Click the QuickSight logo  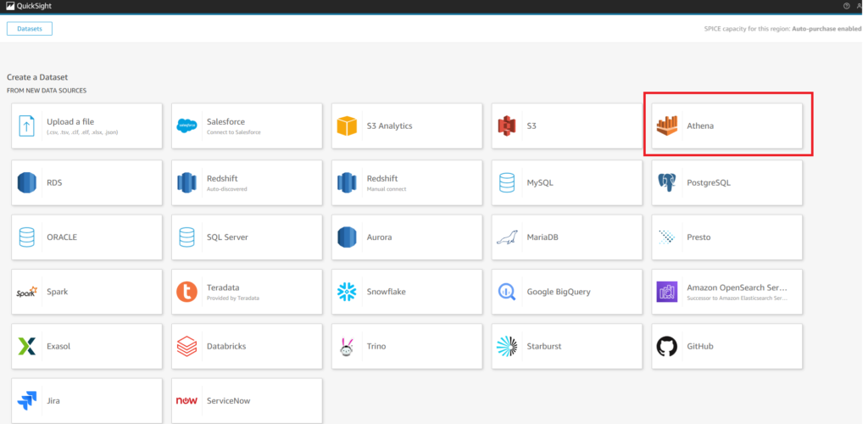click(29, 6)
